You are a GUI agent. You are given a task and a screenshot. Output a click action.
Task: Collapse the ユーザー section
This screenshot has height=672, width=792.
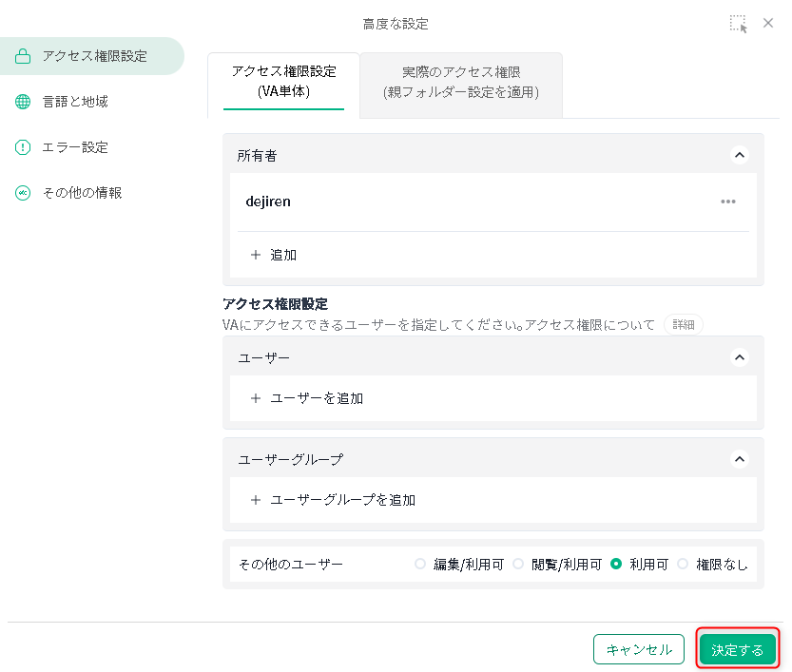(739, 357)
